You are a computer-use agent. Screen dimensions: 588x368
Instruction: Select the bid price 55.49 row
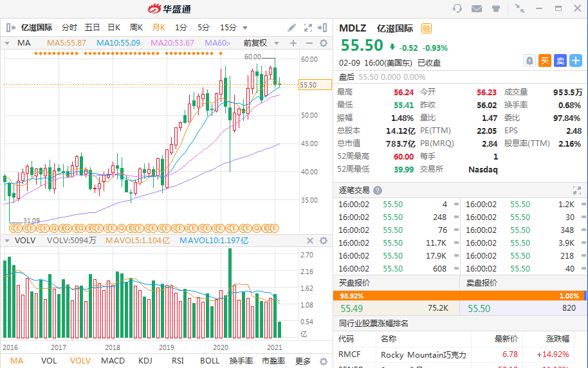396,308
